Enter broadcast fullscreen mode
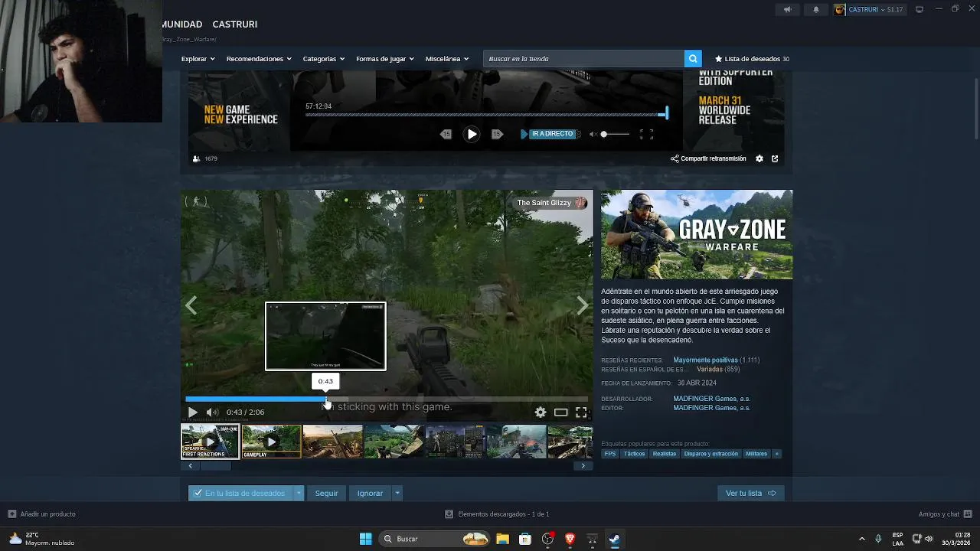 click(646, 134)
